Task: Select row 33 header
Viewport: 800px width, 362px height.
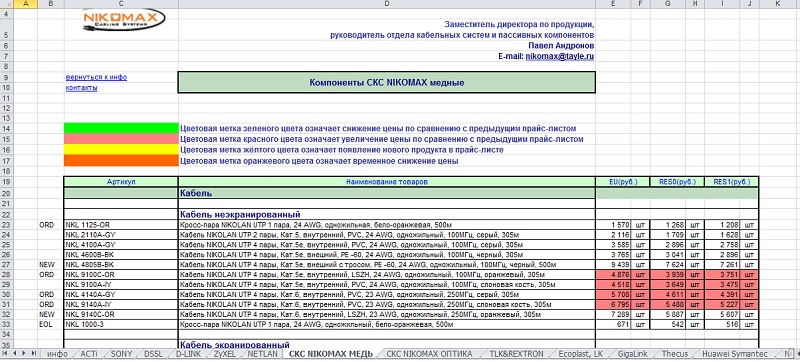Action: [6, 324]
